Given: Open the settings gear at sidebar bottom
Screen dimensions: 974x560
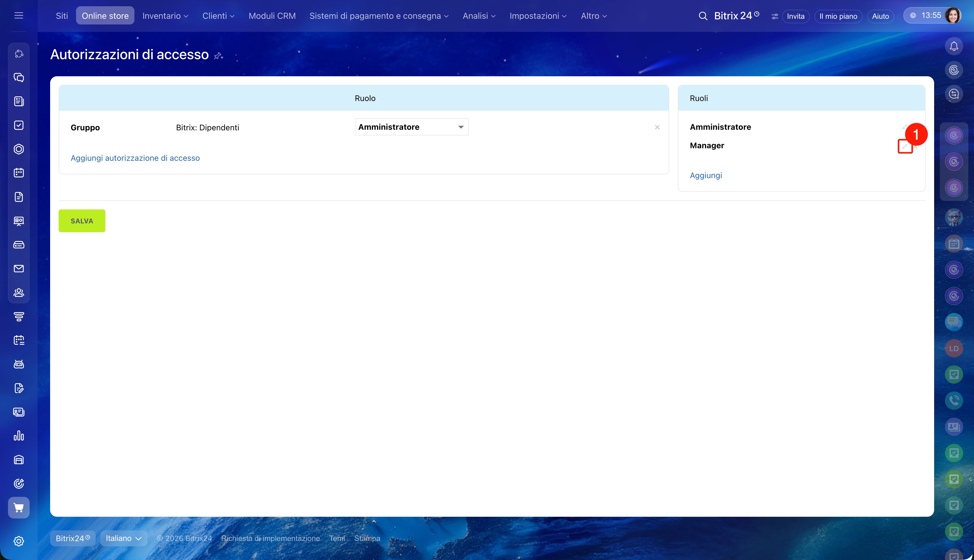Looking at the screenshot, I should (x=19, y=541).
